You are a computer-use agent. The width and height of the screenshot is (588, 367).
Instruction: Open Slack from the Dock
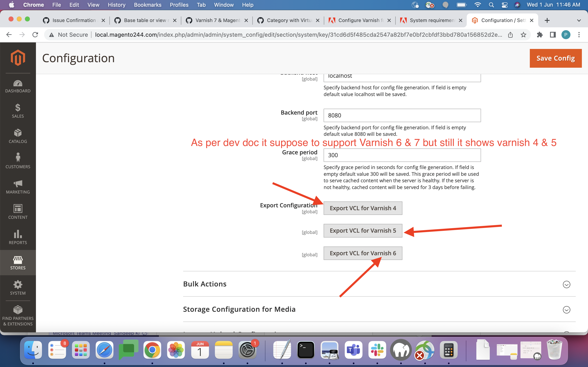click(x=377, y=350)
